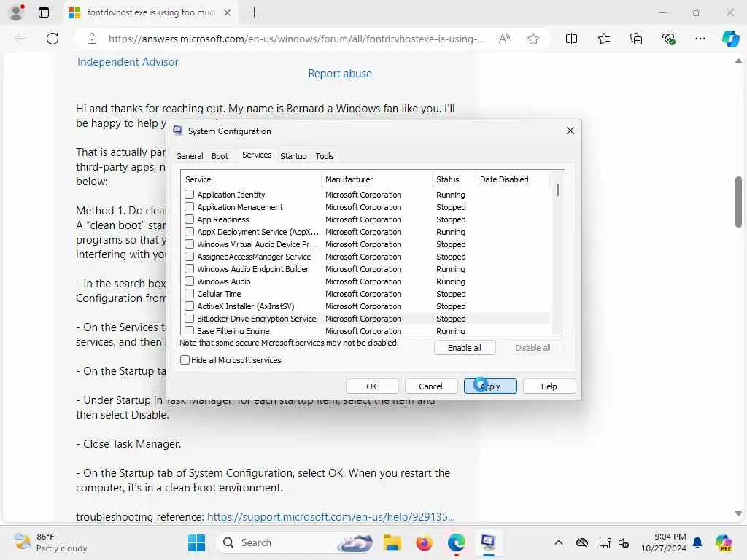
Task: Check BitLocker Drive Encryption Service checkbox
Action: (189, 318)
